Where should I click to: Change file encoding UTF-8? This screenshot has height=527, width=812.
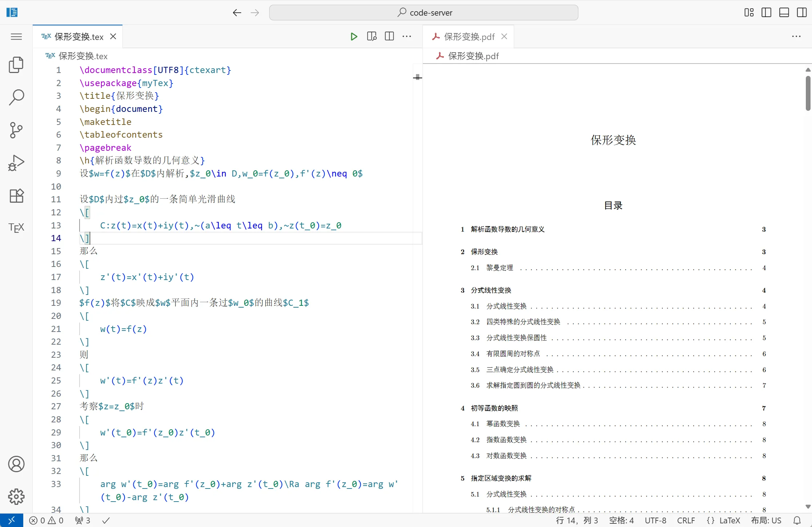[655, 520]
